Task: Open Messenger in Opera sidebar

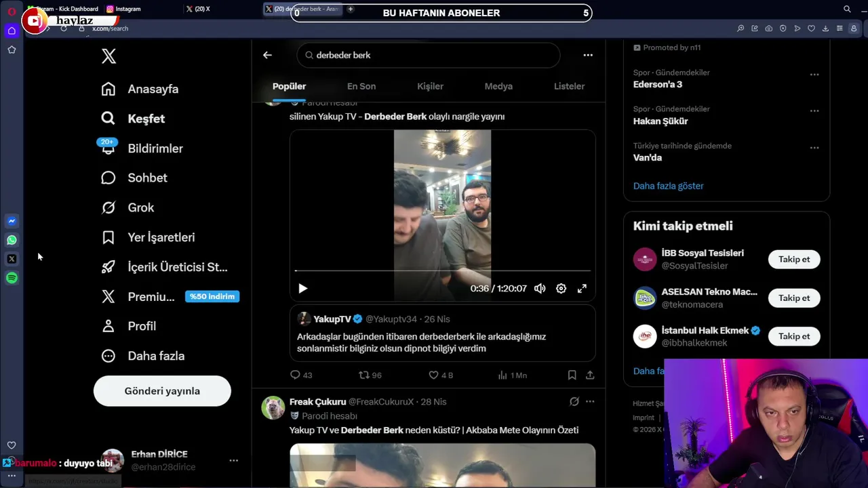Action: pos(12,221)
